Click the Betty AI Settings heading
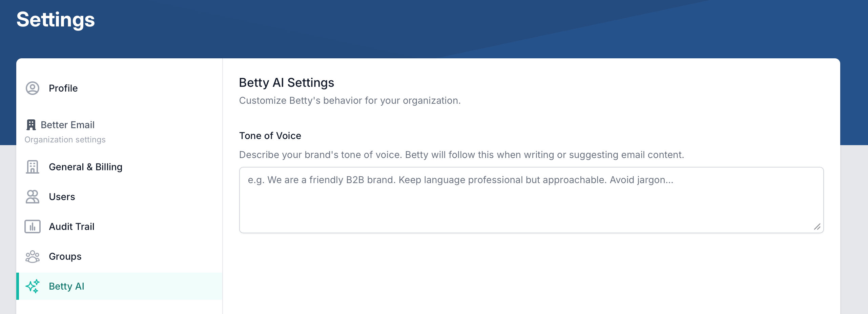The width and height of the screenshot is (868, 314). [286, 83]
